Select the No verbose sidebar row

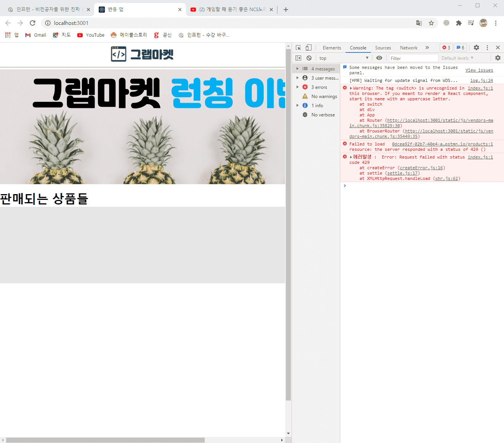coord(316,115)
